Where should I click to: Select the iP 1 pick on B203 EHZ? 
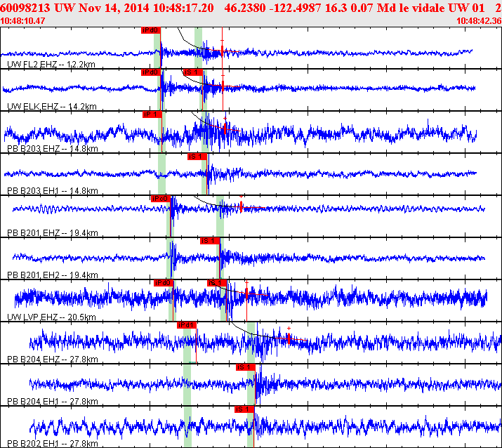click(152, 114)
